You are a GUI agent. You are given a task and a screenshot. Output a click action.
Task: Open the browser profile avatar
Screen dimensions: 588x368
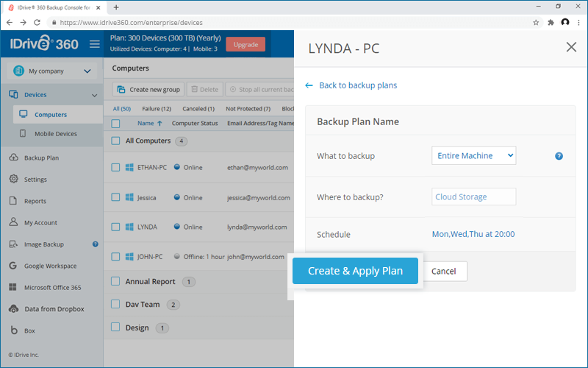coord(565,23)
